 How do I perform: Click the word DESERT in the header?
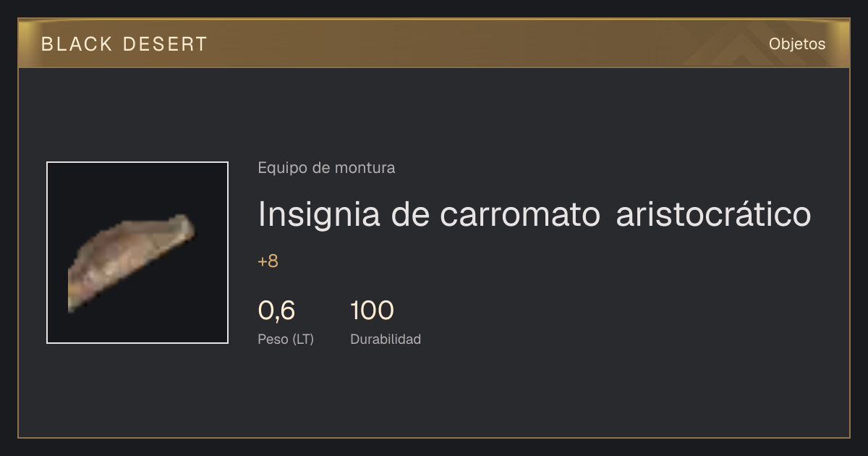tap(164, 44)
